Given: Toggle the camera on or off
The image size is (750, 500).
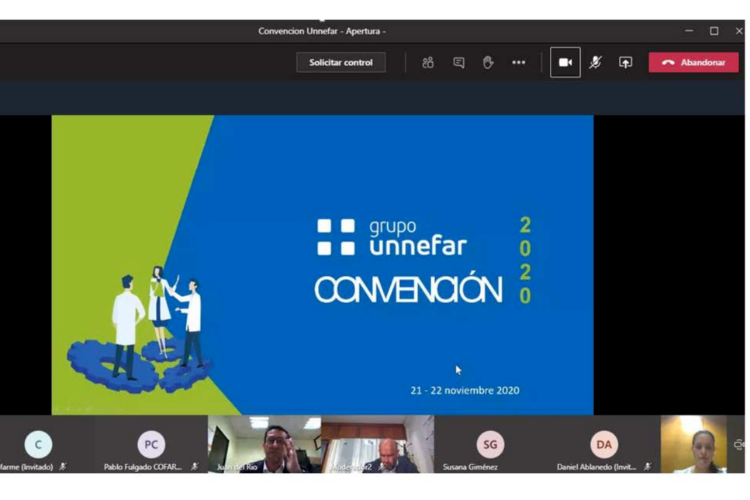Looking at the screenshot, I should click(565, 62).
